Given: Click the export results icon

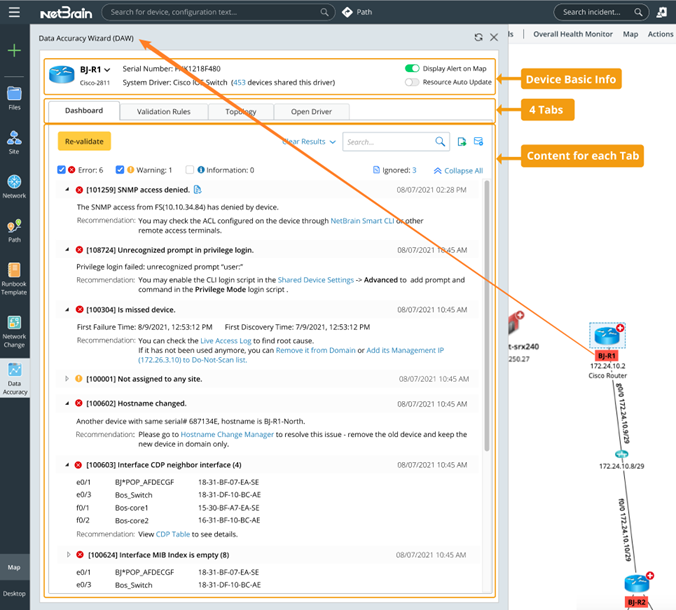Looking at the screenshot, I should (x=462, y=141).
